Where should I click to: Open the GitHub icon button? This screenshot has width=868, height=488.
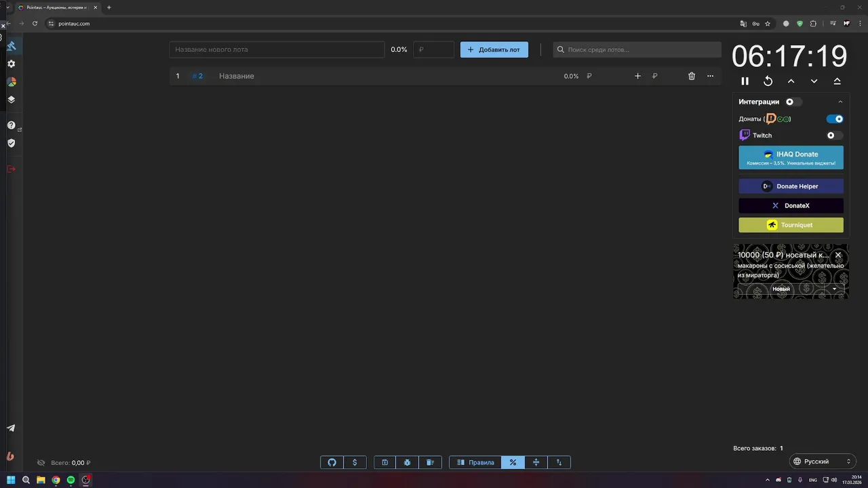click(332, 462)
